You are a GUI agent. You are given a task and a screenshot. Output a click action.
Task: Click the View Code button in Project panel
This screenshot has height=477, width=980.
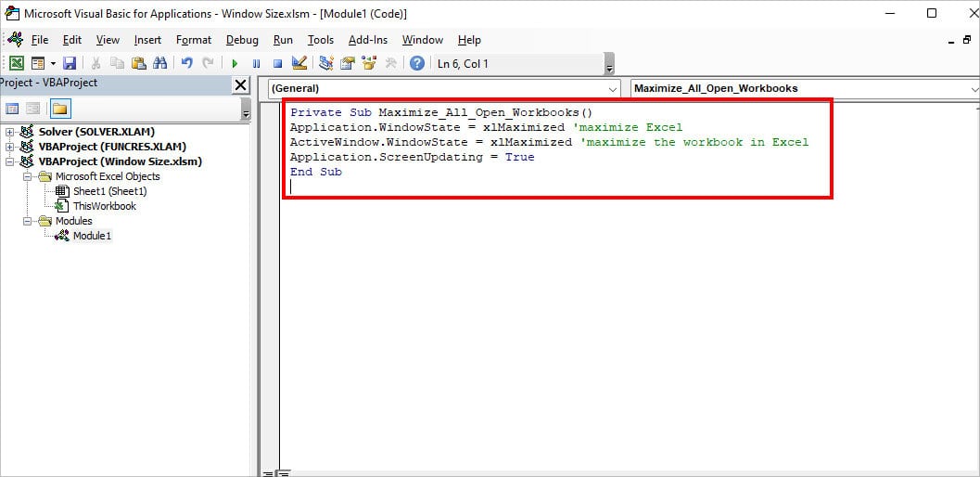click(x=13, y=109)
